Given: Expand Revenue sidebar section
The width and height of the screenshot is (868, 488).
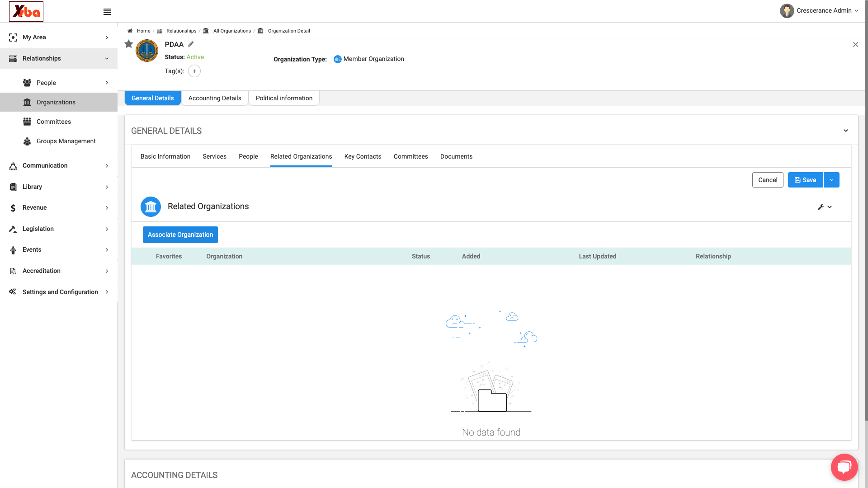Looking at the screenshot, I should [x=59, y=207].
